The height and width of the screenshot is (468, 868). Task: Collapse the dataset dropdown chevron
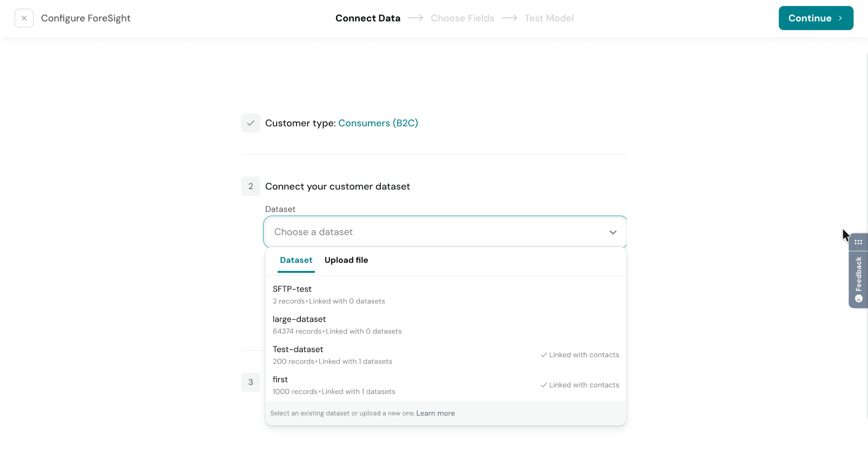coord(613,232)
